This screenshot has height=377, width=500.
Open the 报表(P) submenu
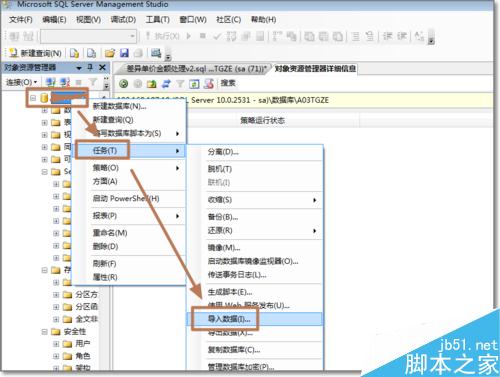(130, 216)
